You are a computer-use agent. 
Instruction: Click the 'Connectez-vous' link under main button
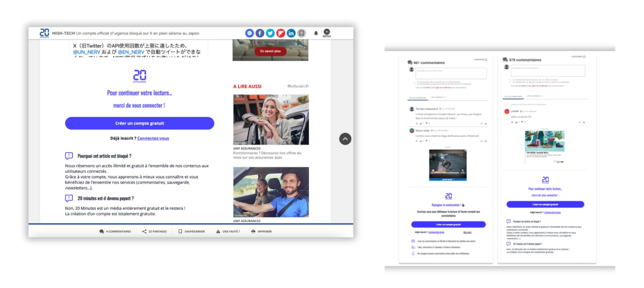(153, 138)
